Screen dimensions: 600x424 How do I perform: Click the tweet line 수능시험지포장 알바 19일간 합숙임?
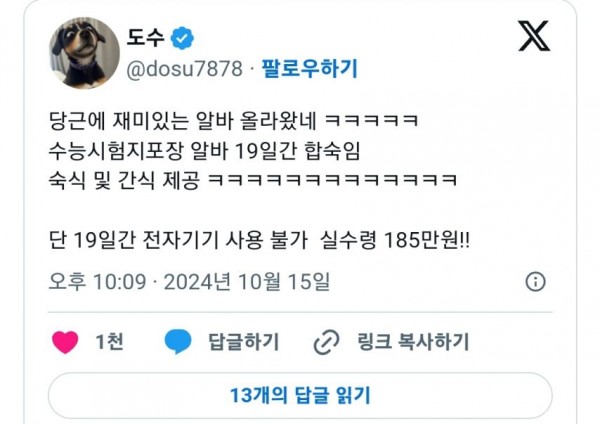[x=204, y=151]
